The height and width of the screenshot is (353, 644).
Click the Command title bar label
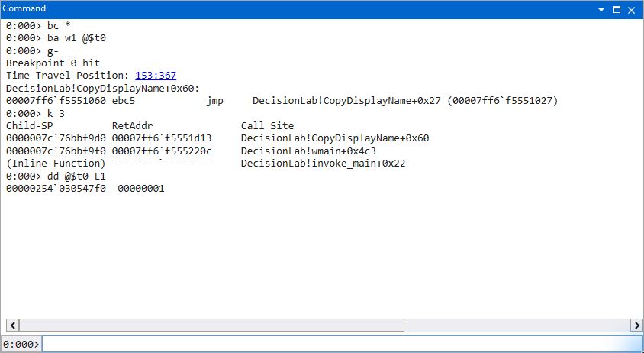coord(24,8)
